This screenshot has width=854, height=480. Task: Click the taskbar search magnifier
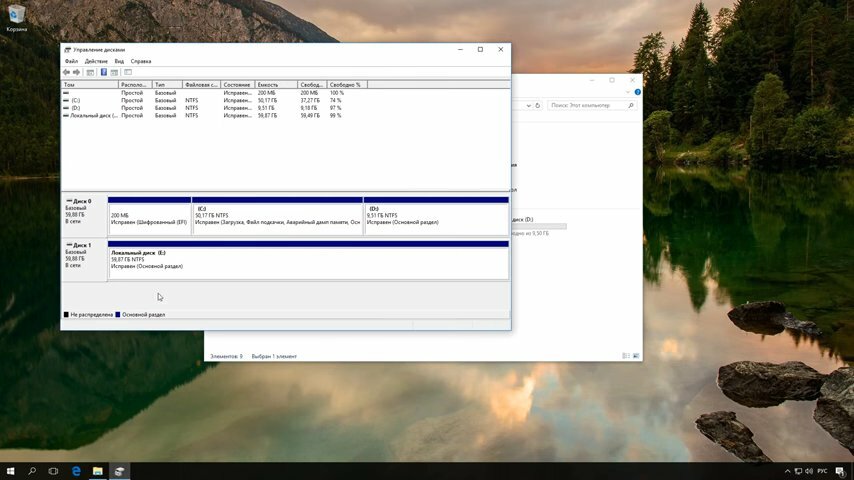(x=32, y=471)
